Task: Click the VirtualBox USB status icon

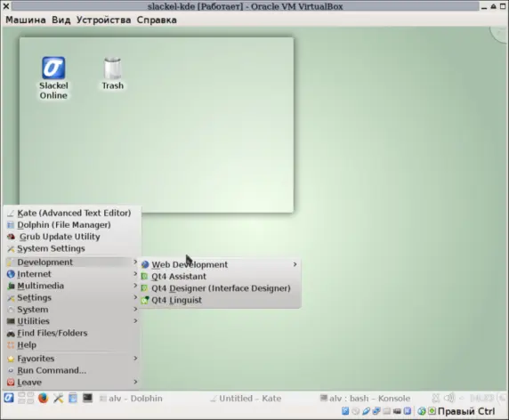Action: [366, 411]
